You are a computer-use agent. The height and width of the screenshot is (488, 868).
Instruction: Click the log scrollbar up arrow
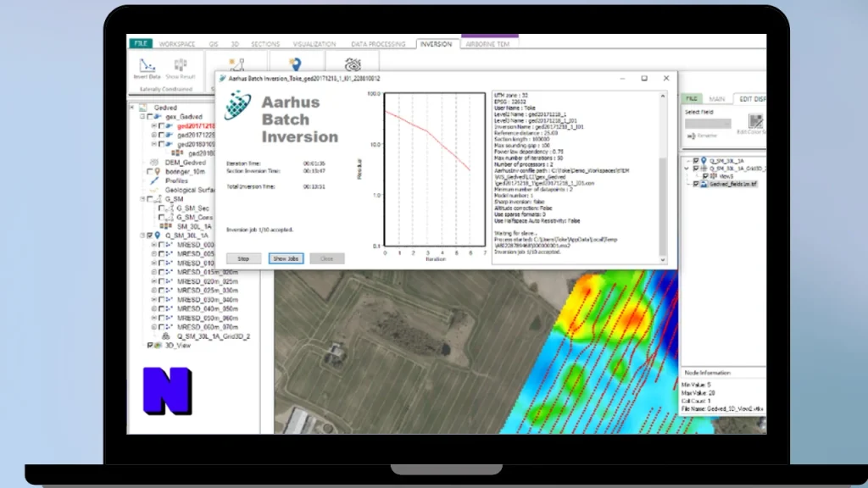[x=663, y=96]
